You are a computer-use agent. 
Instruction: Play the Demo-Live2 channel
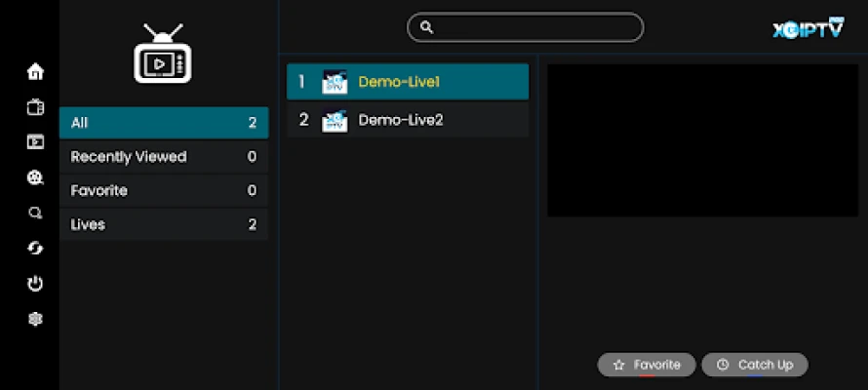click(x=408, y=120)
